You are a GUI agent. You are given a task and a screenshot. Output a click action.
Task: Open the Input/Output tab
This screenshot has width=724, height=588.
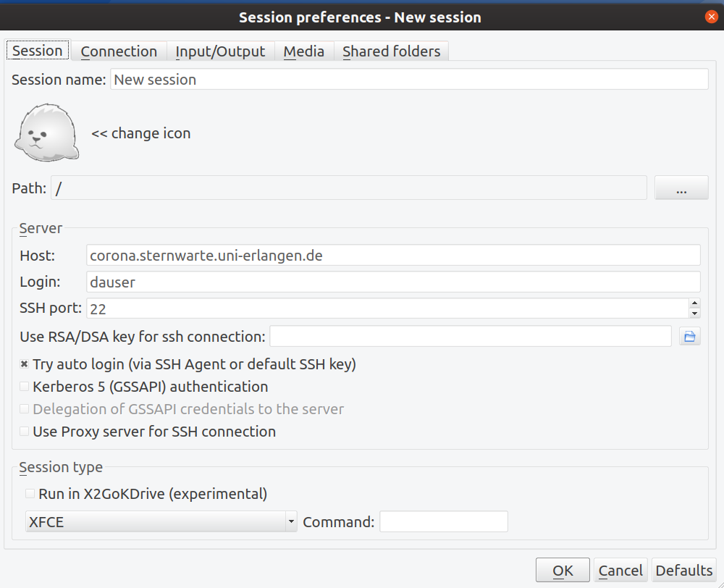pyautogui.click(x=220, y=51)
